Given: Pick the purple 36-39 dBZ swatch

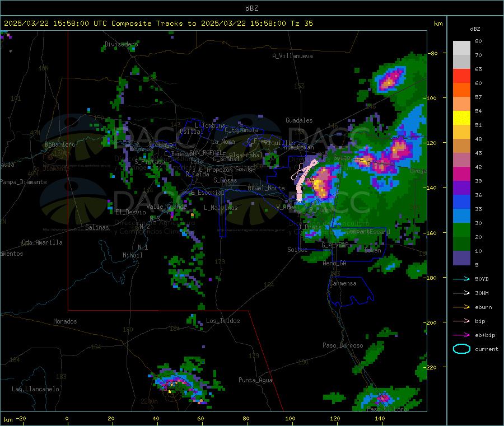Looking at the screenshot, I should point(461,188).
